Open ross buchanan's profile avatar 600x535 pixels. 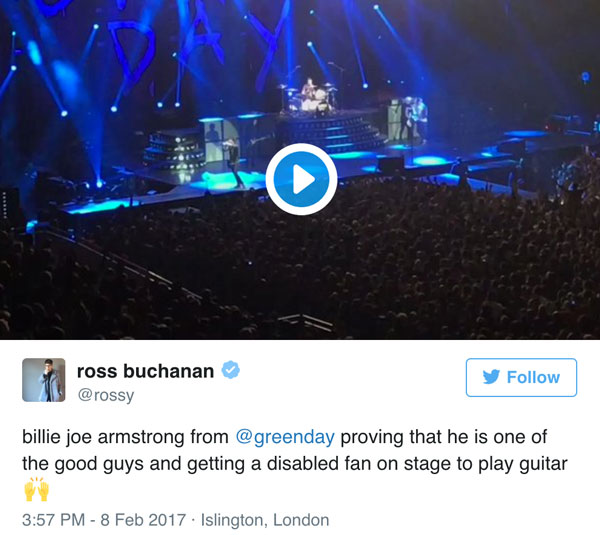pyautogui.click(x=44, y=380)
